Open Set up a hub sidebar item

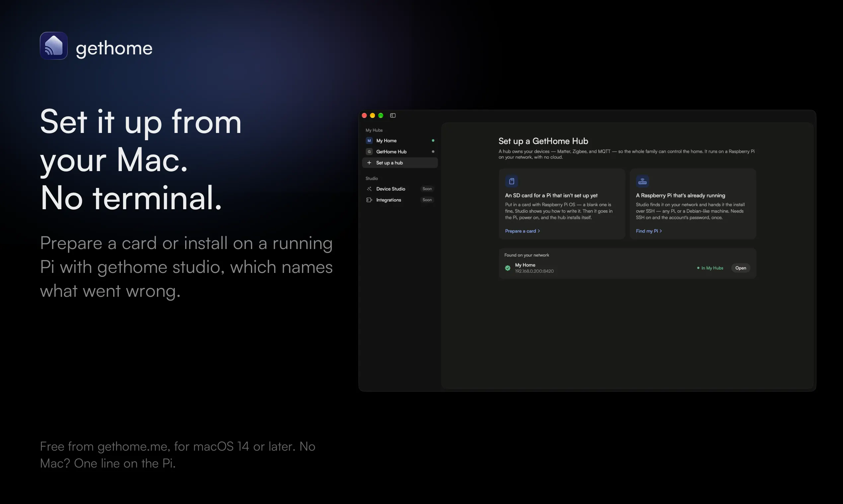(x=400, y=163)
